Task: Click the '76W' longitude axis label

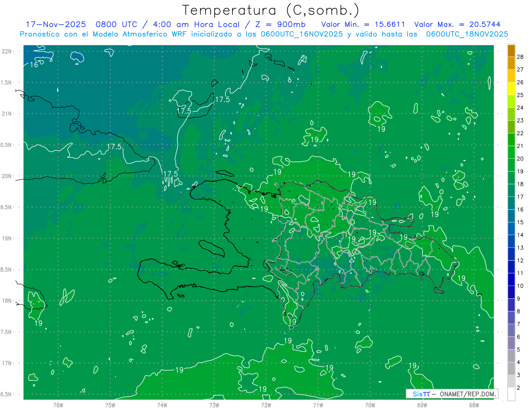Action: [x=58, y=405]
